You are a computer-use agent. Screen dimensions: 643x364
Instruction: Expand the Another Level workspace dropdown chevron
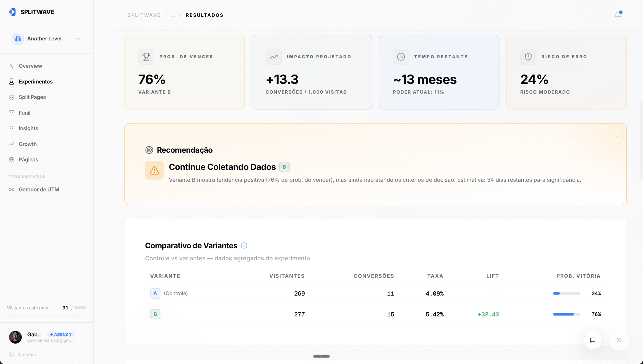(78, 39)
